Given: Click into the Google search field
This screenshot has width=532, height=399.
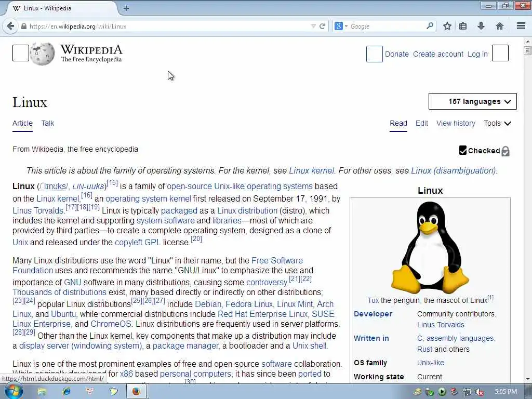Looking at the screenshot, I should coord(387,26).
